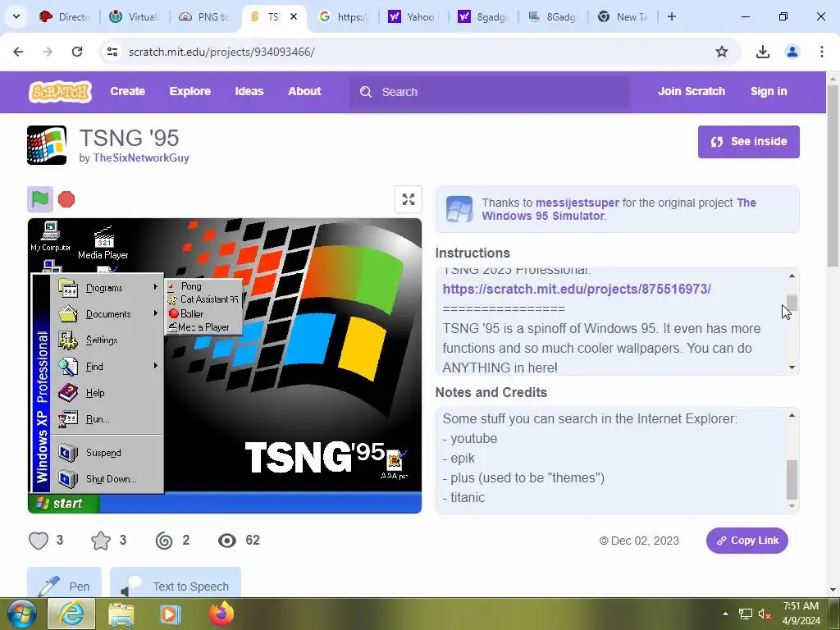This screenshot has height=630, width=840.
Task: Click the Shut Down icon in start menu
Action: (68, 478)
